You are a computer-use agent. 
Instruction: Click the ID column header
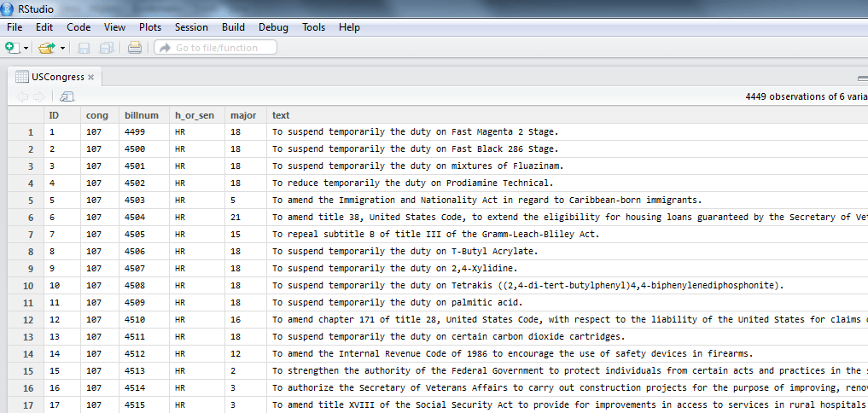pos(62,115)
